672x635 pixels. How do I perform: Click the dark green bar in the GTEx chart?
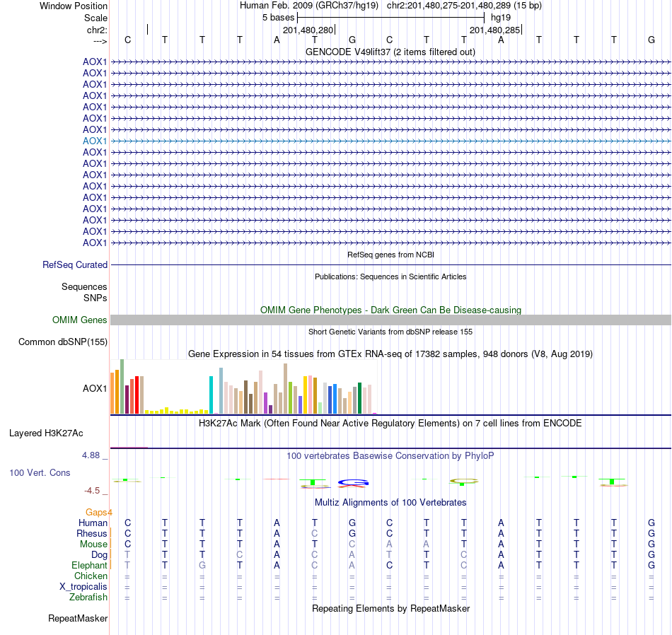tap(360, 398)
